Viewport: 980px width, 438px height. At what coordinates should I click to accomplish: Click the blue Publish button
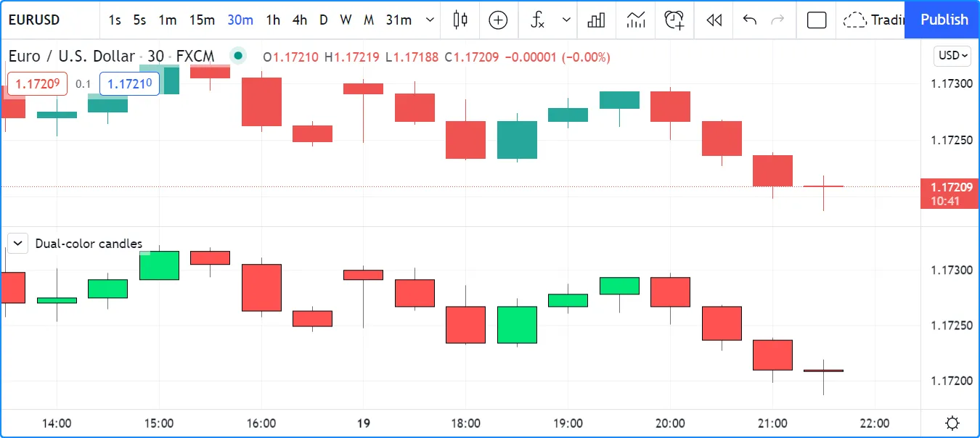[x=944, y=20]
